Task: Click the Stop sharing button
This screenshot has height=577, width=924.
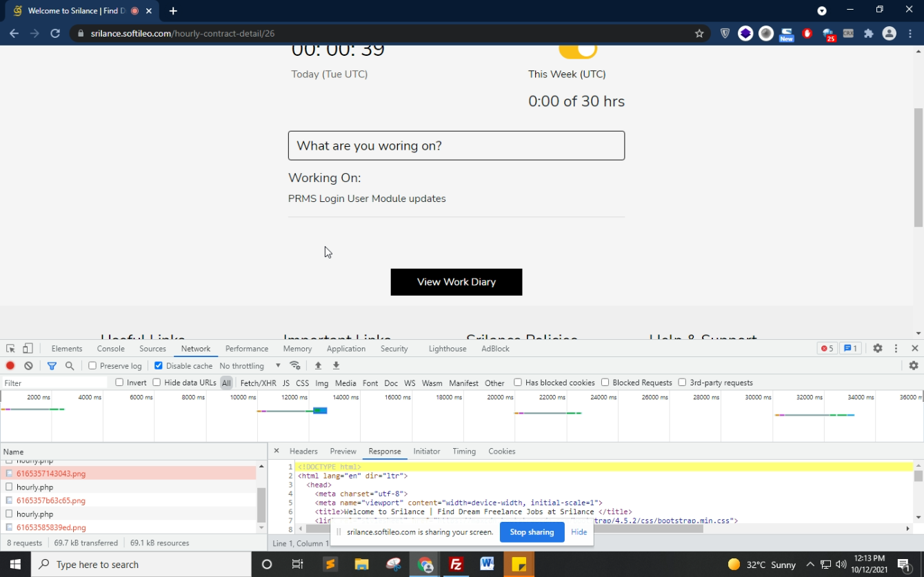Action: (x=532, y=532)
